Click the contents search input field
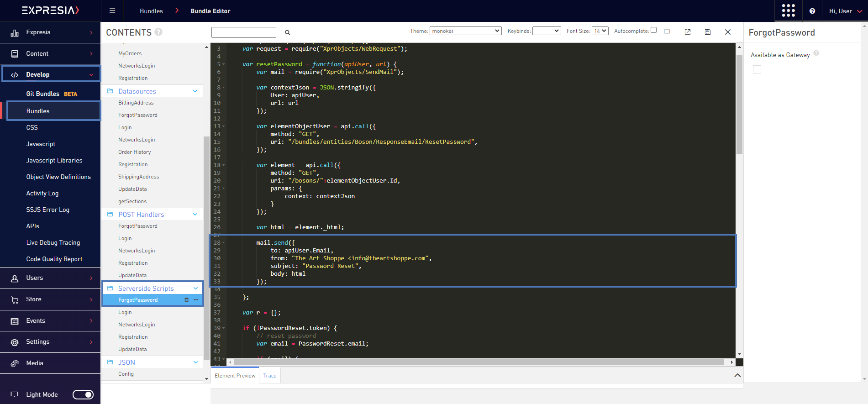This screenshot has width=868, height=404. pos(244,32)
